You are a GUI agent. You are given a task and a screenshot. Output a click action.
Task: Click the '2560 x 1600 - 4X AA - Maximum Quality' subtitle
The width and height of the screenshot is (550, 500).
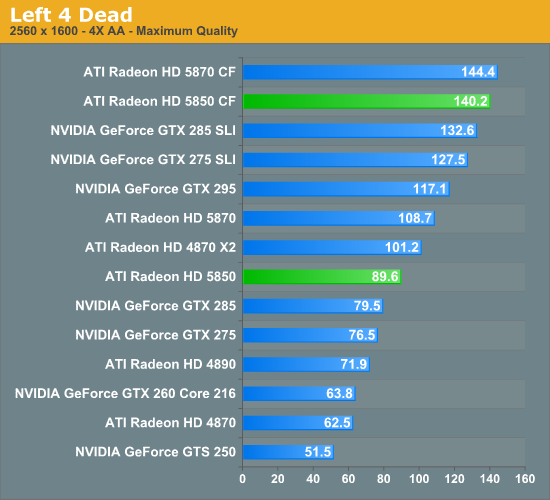123,31
